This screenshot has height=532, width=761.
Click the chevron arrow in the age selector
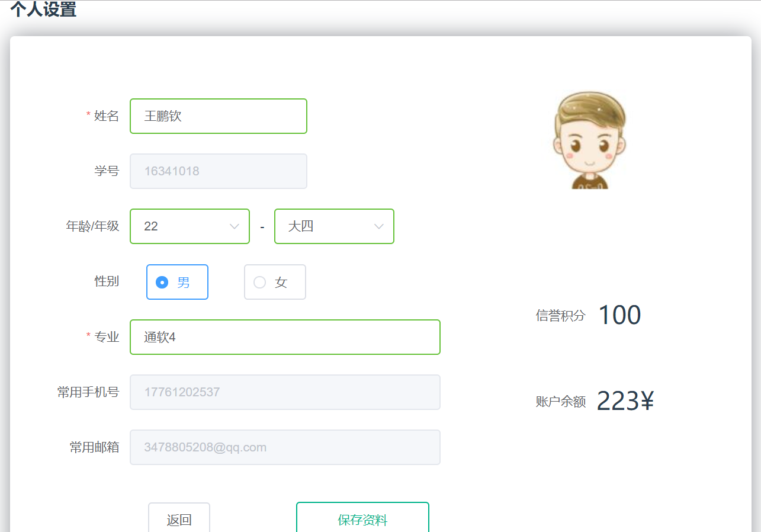point(234,226)
